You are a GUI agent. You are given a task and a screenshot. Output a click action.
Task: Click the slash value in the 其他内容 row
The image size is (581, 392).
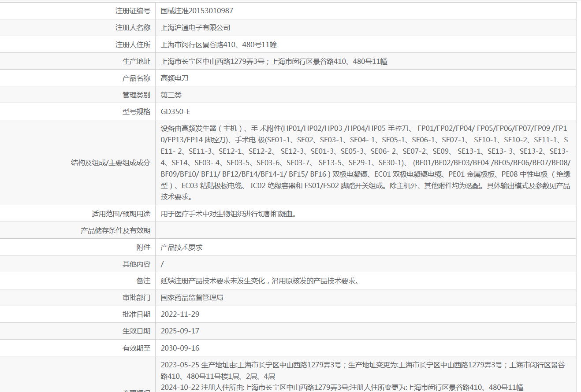coord(162,264)
